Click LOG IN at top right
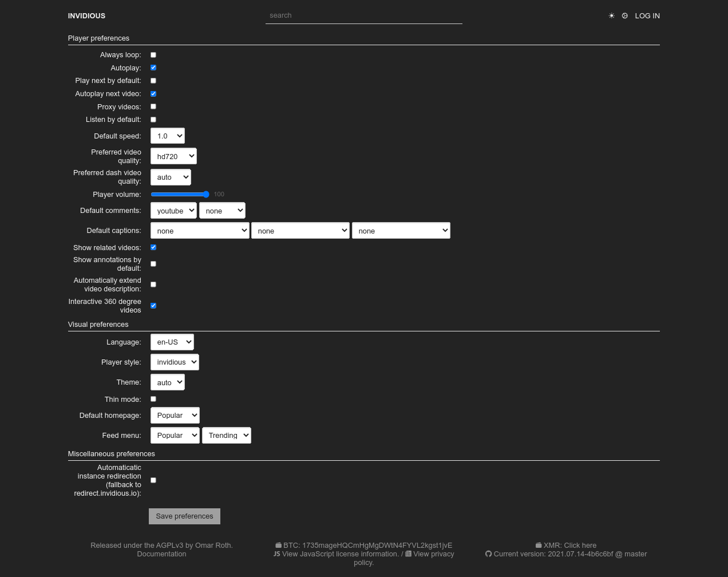Viewport: 728px width, 577px height. (647, 15)
